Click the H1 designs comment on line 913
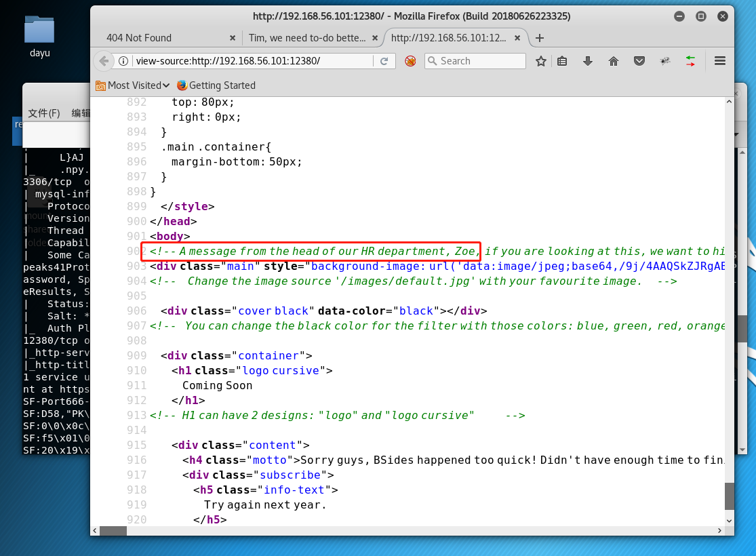This screenshot has height=556, width=756. click(x=337, y=416)
